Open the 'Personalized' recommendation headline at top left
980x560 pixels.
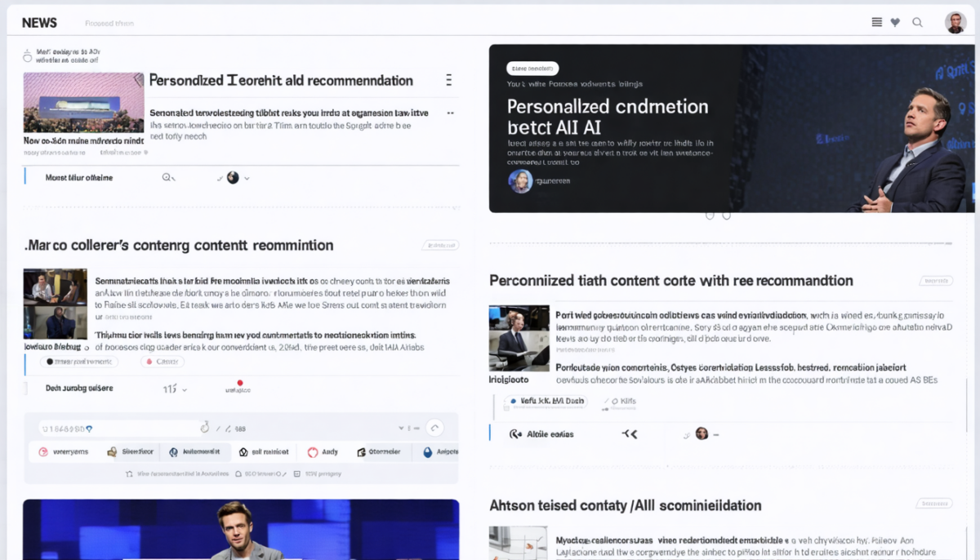[x=281, y=81]
